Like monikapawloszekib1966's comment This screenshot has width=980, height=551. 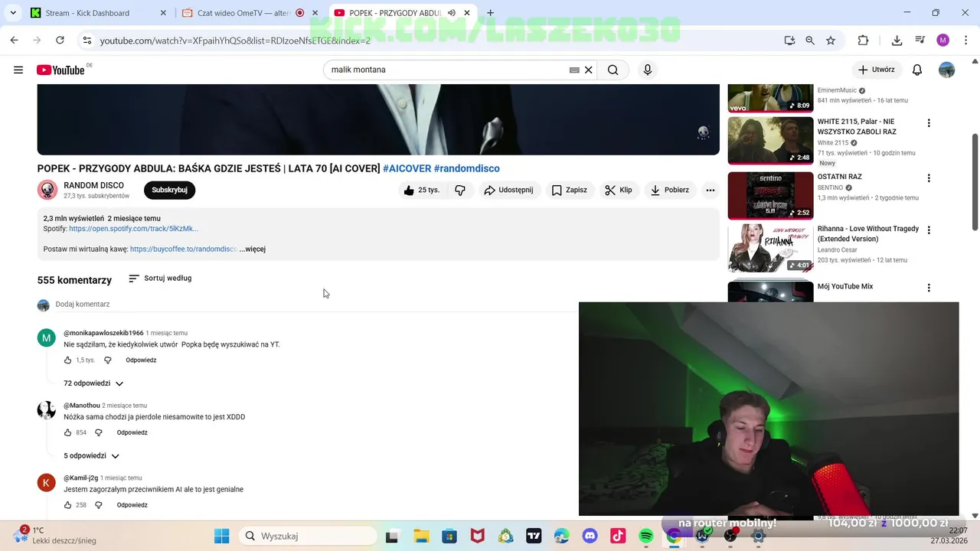click(x=67, y=360)
